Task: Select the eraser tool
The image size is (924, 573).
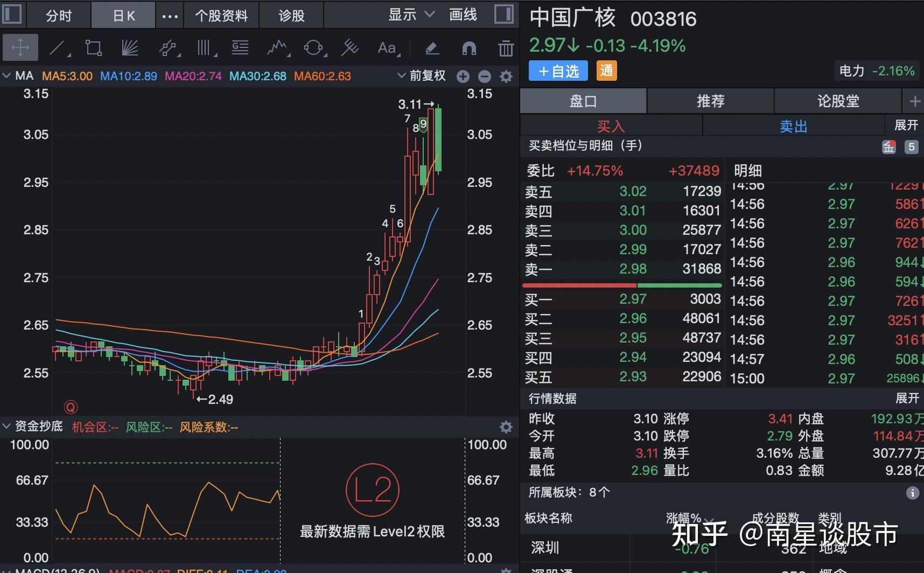Action: pos(432,48)
